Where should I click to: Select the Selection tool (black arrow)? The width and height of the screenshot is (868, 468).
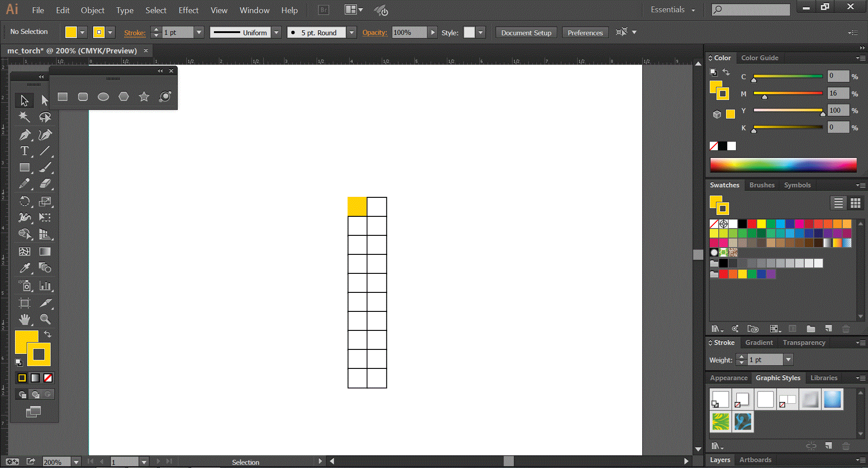[24, 100]
